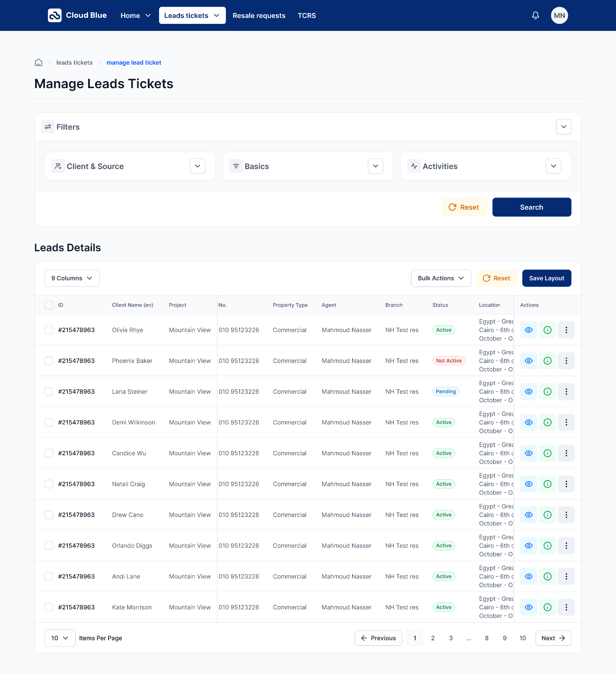This screenshot has width=616, height=674.
Task: Click the Filters sliders icon
Action: [48, 127]
